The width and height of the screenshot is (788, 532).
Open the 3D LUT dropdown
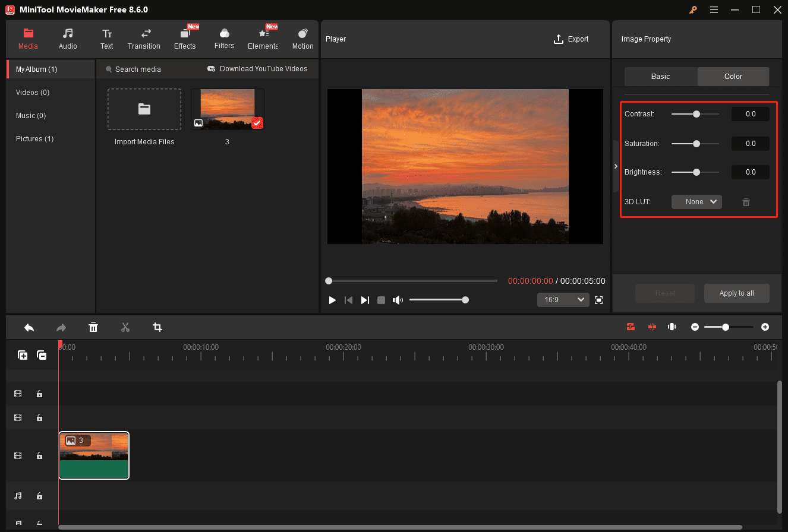(696, 202)
